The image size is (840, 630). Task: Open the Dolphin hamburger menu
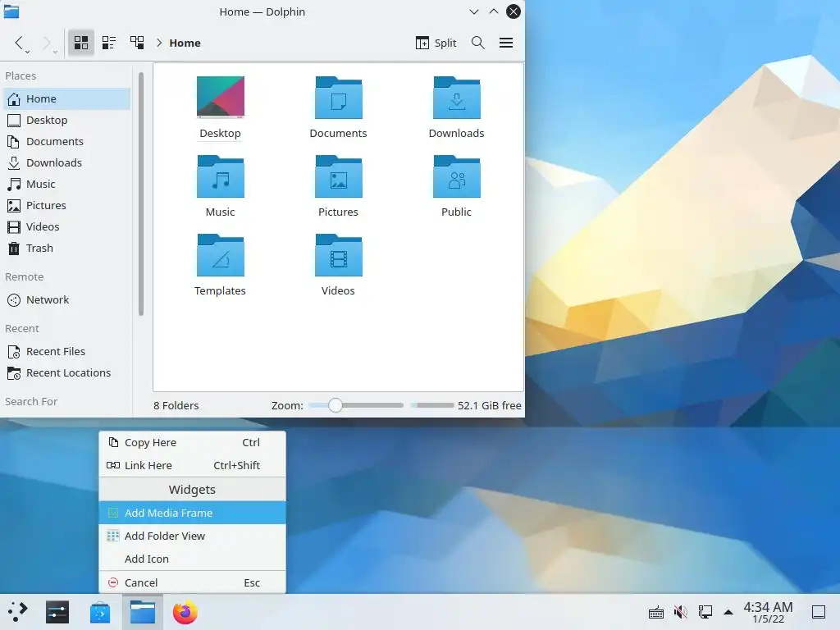point(506,43)
